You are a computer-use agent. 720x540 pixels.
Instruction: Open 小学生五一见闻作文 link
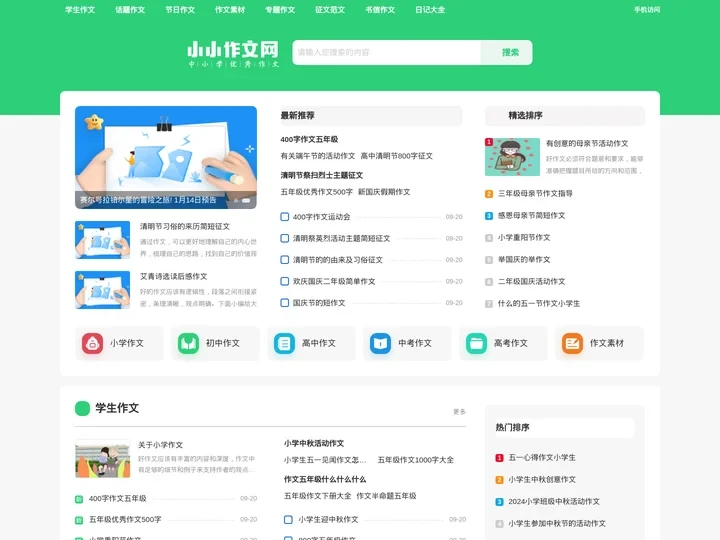click(x=325, y=460)
